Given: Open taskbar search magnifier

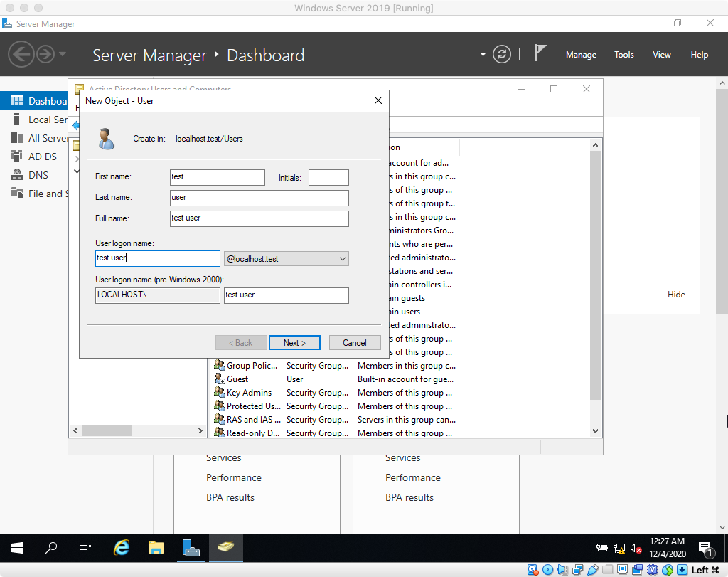Looking at the screenshot, I should pyautogui.click(x=51, y=548).
